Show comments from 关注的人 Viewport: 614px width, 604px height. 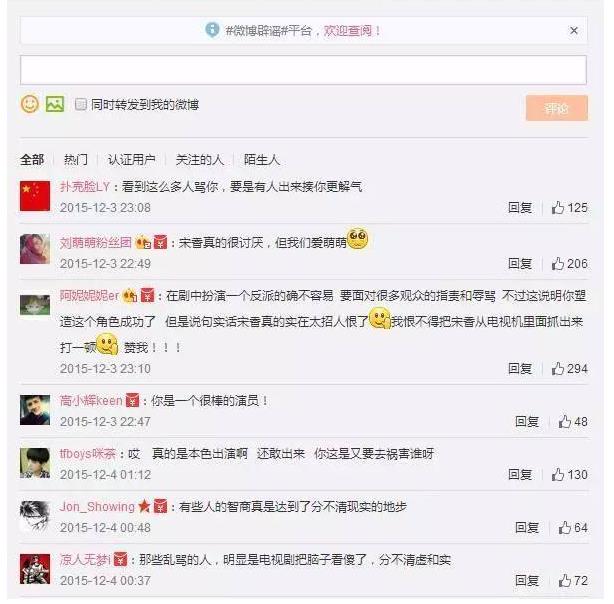pyautogui.click(x=200, y=160)
